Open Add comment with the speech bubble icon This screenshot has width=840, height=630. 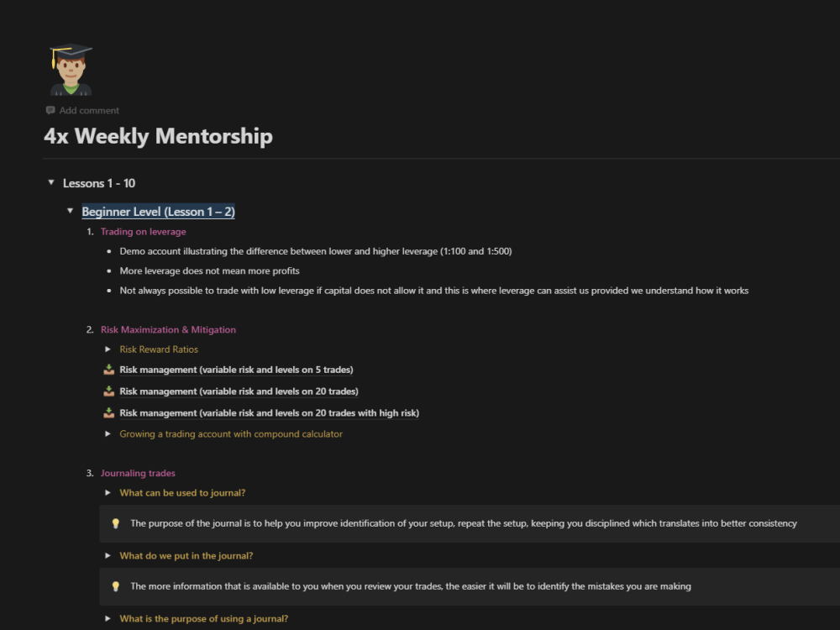(50, 110)
